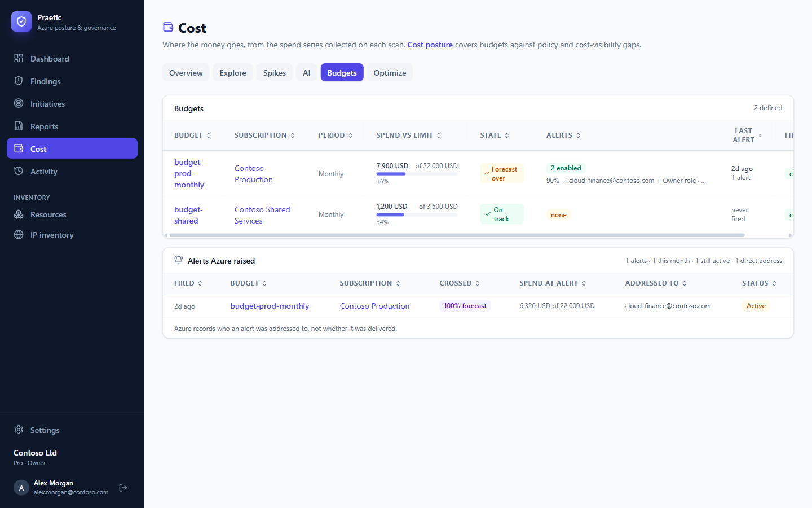Switch to the Spikes tab
812x508 pixels.
click(275, 73)
